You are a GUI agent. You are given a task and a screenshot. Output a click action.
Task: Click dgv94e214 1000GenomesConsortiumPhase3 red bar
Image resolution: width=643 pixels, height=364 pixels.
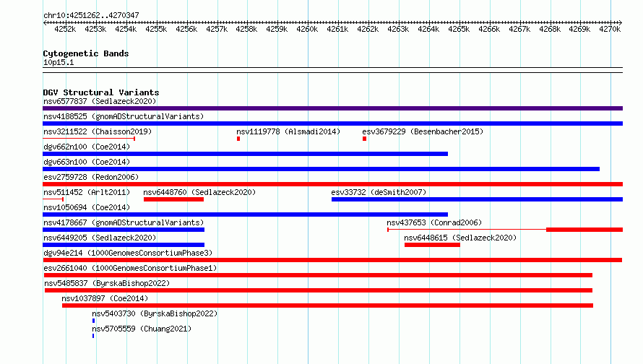coord(332,260)
